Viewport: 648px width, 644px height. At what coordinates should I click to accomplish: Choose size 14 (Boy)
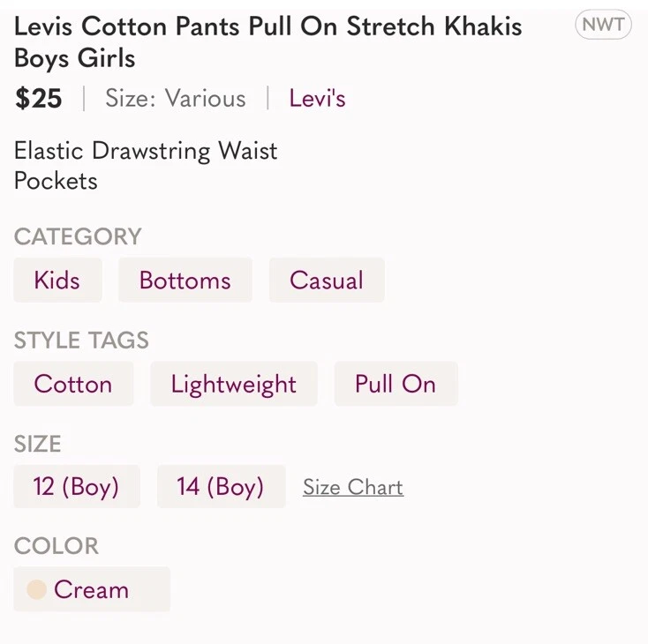click(221, 487)
